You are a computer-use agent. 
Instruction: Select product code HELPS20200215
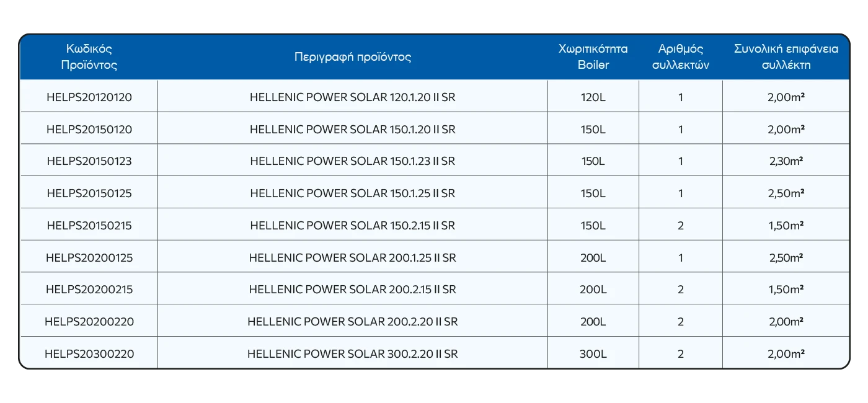pyautogui.click(x=89, y=290)
